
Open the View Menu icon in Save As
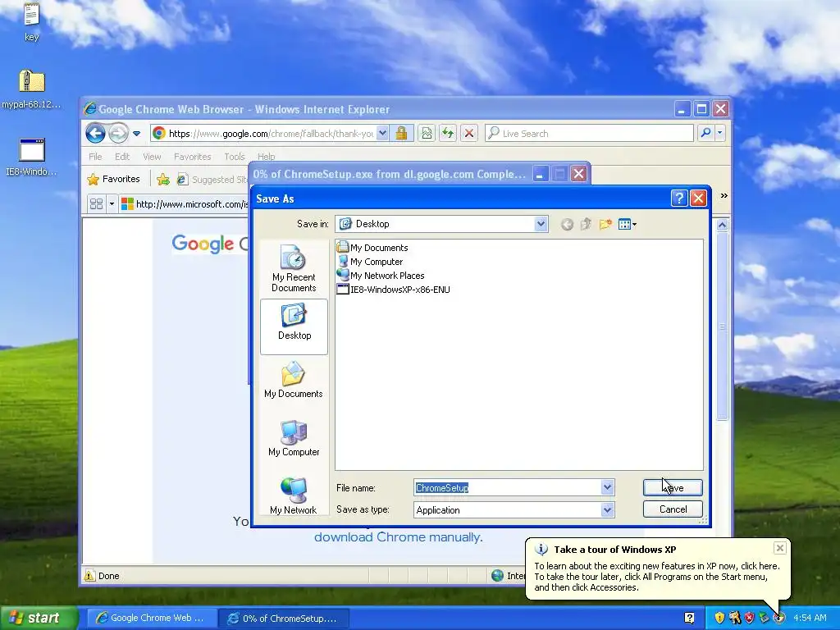(x=627, y=224)
